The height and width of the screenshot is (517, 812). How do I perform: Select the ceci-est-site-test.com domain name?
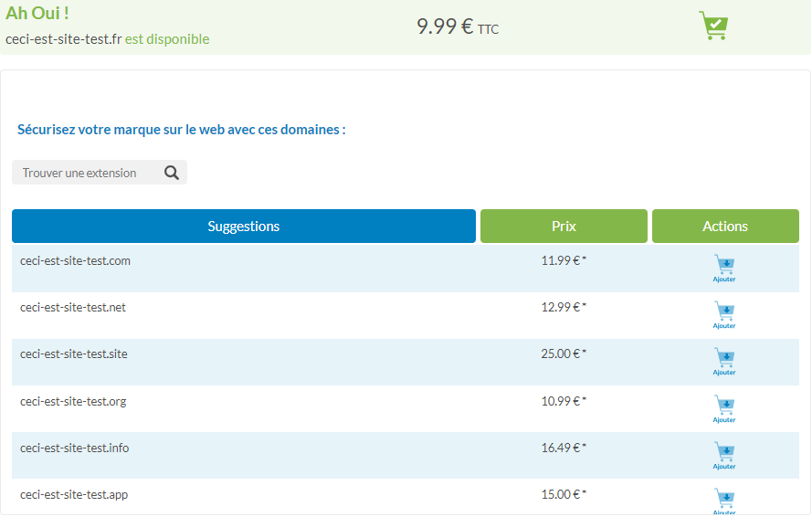pyautogui.click(x=75, y=260)
